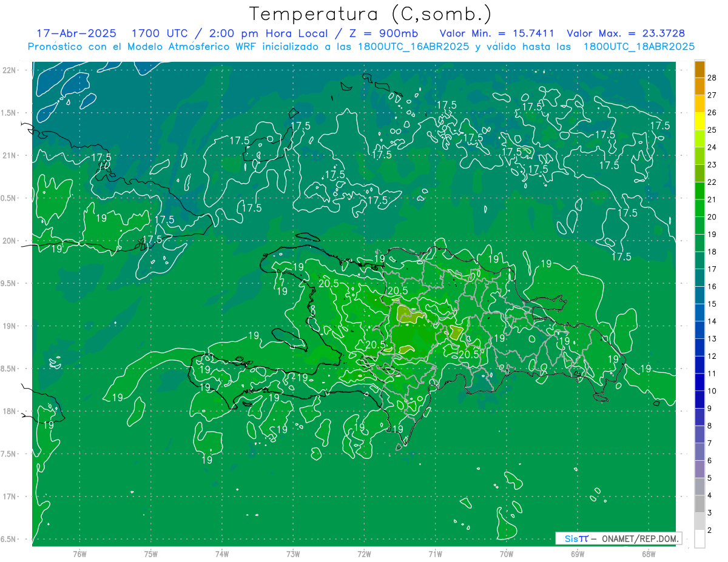Viewport: 728px width, 562px height.
Task: Click the "68W" longitude axis label
Action: [x=649, y=554]
